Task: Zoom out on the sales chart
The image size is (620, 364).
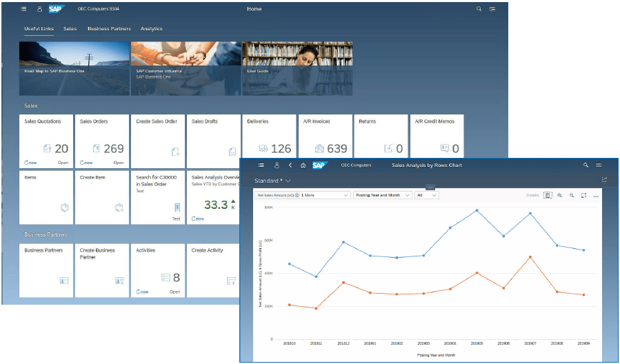Action: click(x=572, y=196)
